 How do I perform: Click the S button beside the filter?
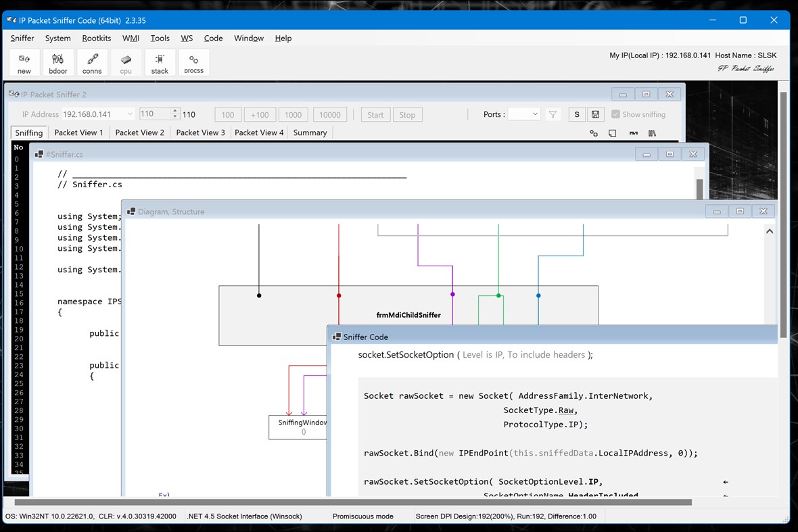(x=577, y=114)
